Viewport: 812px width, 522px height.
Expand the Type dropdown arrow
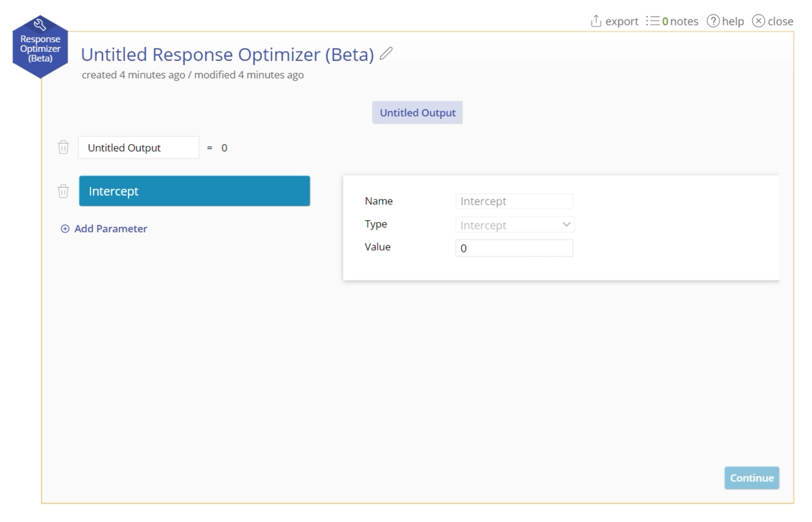566,225
